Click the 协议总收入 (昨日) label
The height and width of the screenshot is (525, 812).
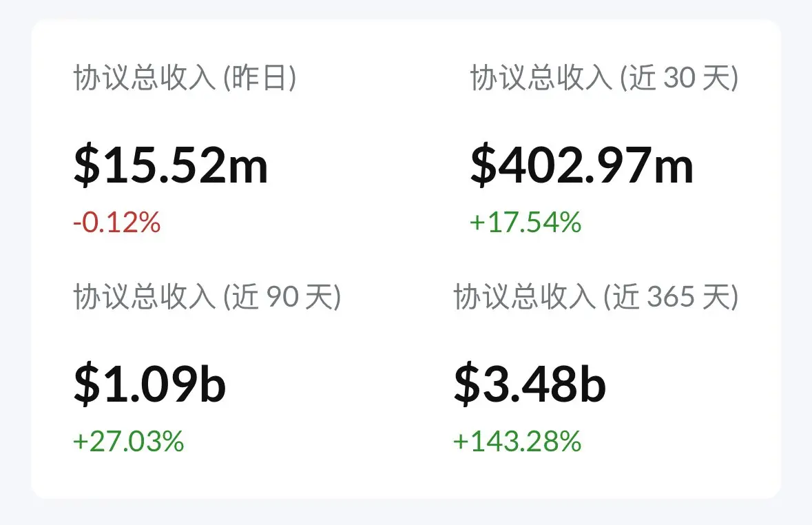coord(185,78)
